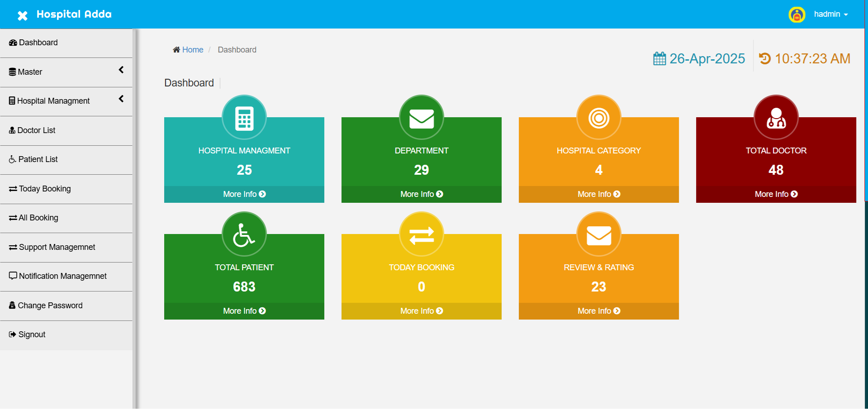Expand the Master sidebar menu

66,72
